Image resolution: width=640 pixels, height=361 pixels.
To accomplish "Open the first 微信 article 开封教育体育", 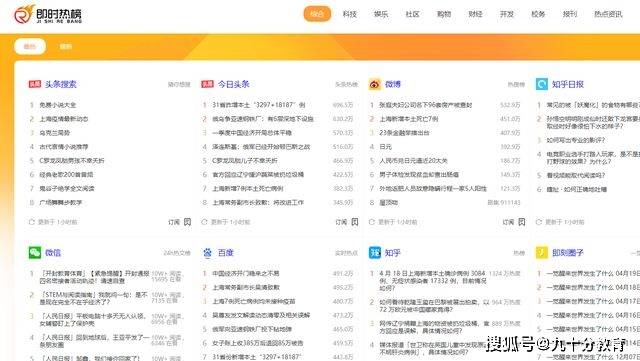I will point(94,277).
